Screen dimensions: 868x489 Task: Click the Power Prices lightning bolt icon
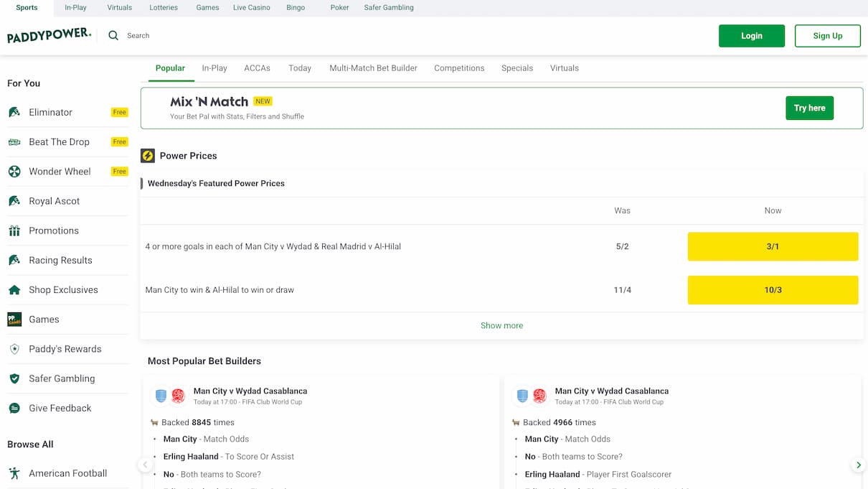coord(148,156)
